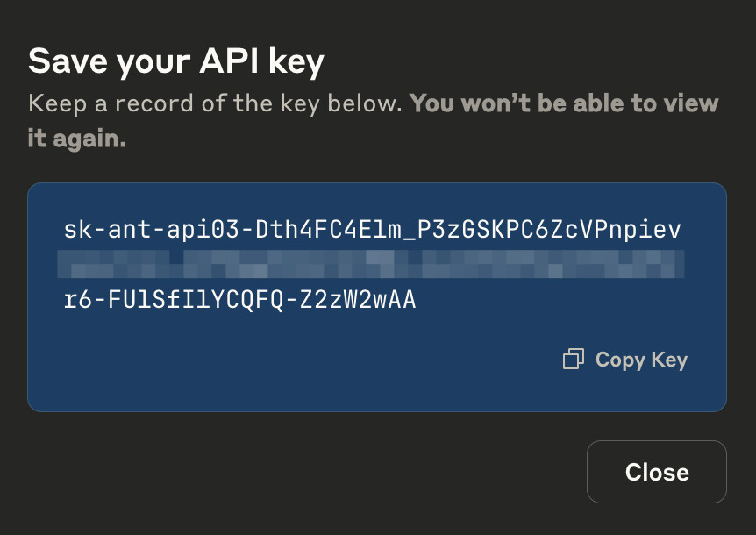Image resolution: width=756 pixels, height=535 pixels.
Task: Click the "Keep a record of the key below" text
Action: (x=215, y=103)
